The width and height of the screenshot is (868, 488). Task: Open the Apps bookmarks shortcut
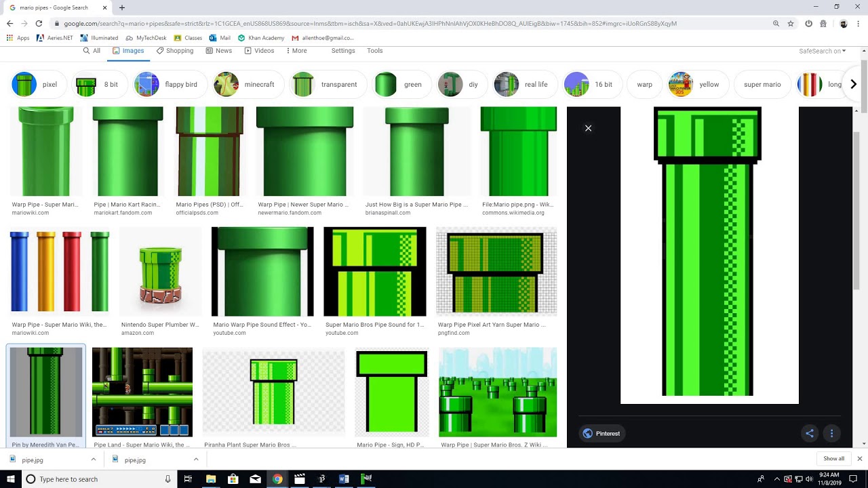(18, 38)
